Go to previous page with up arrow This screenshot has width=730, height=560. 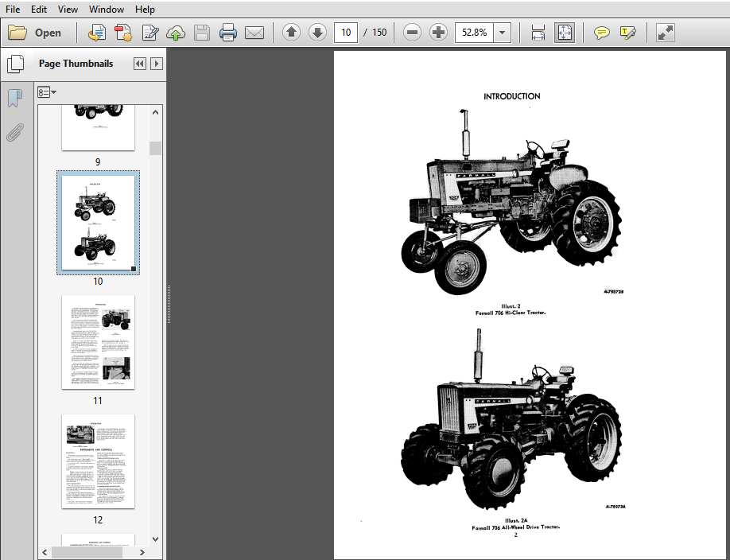coord(291,32)
